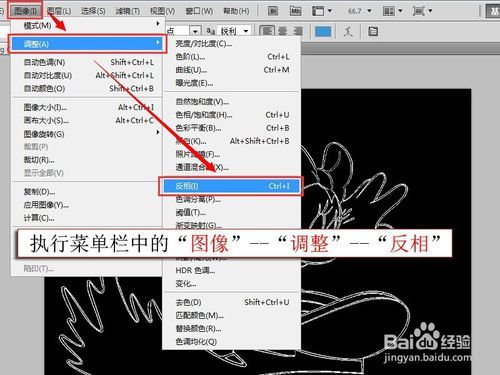Open the 窗口(W) menu

[199, 11]
